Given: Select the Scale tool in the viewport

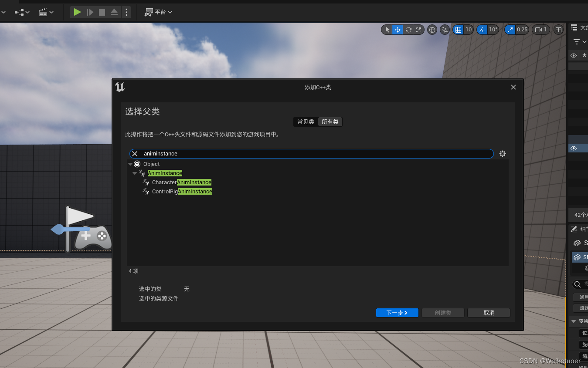Looking at the screenshot, I should 418,30.
